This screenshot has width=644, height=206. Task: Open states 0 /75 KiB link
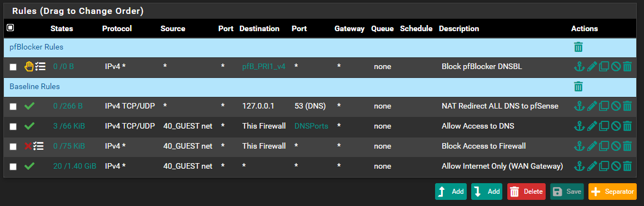69,146
